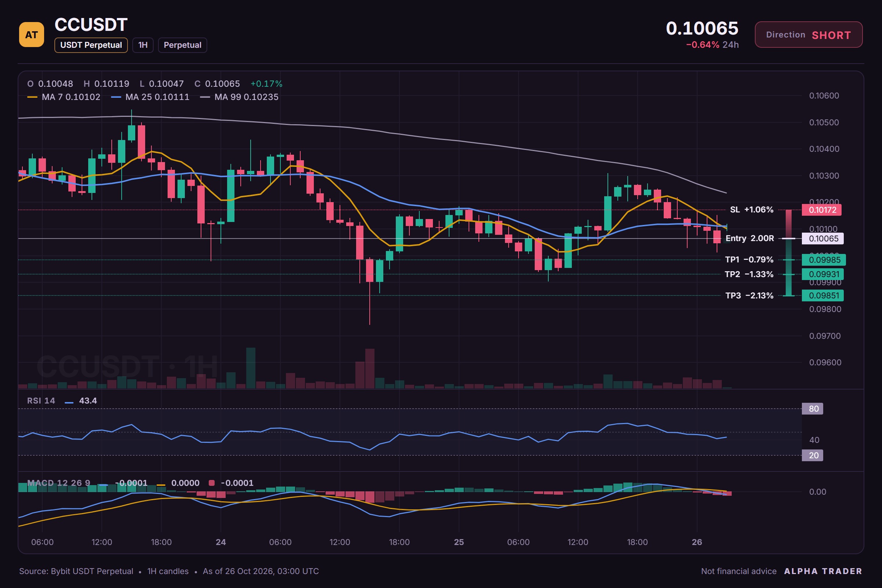The height and width of the screenshot is (588, 882).
Task: Click the Direction SHORT badge
Action: click(808, 35)
